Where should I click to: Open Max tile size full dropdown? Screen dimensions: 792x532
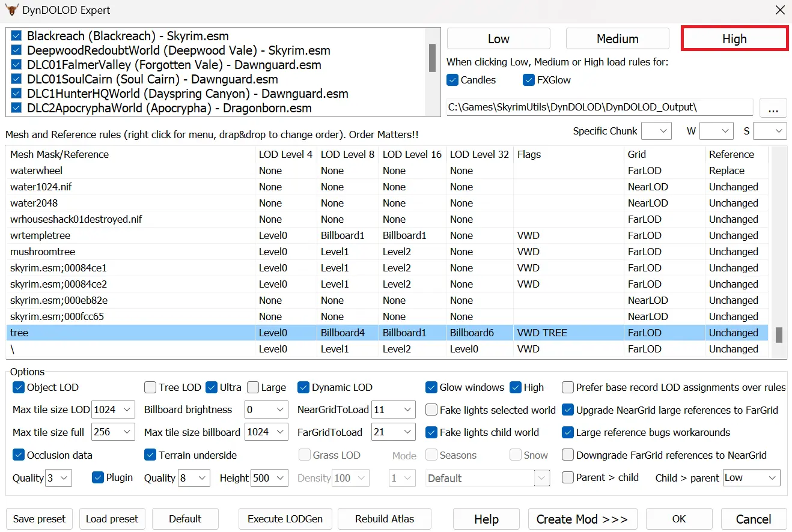pyautogui.click(x=114, y=432)
